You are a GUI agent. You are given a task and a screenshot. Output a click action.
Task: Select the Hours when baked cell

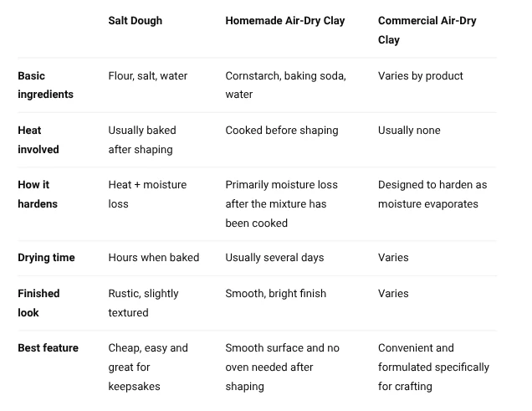(x=154, y=258)
